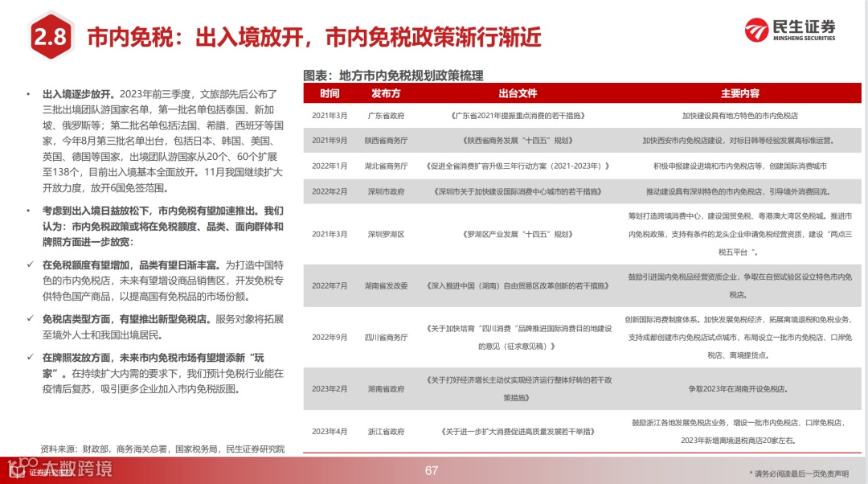868x484 pixels.
Task: Click date cell 2023年4月
Action: [330, 432]
